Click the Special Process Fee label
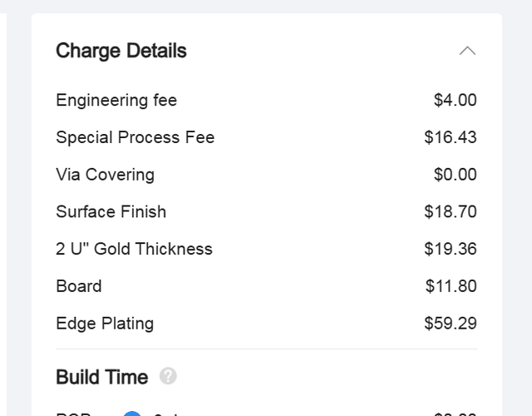This screenshot has width=532, height=416. click(x=135, y=137)
